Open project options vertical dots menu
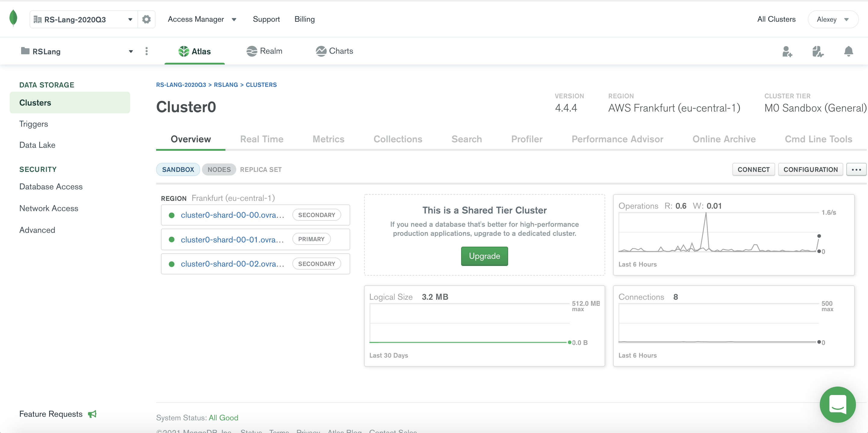 [146, 51]
